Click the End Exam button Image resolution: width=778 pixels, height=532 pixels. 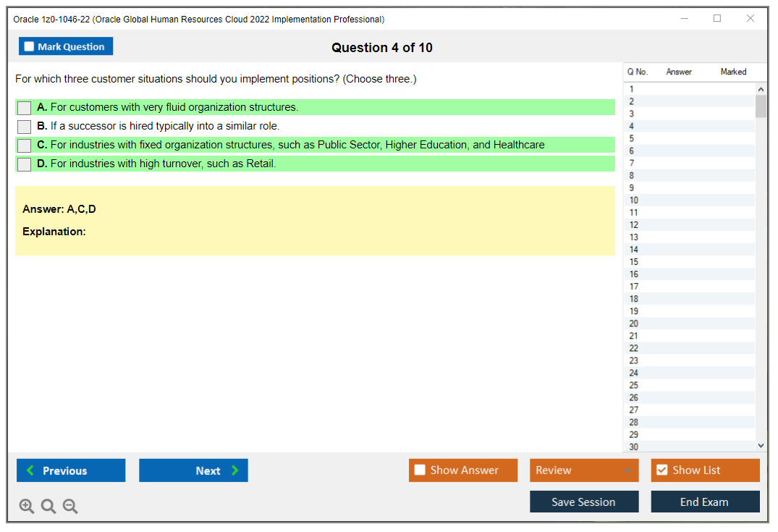[705, 502]
